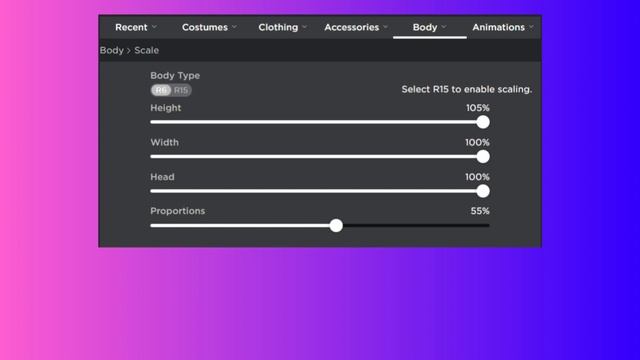Expand the Animations dropdown chevron

click(531, 27)
